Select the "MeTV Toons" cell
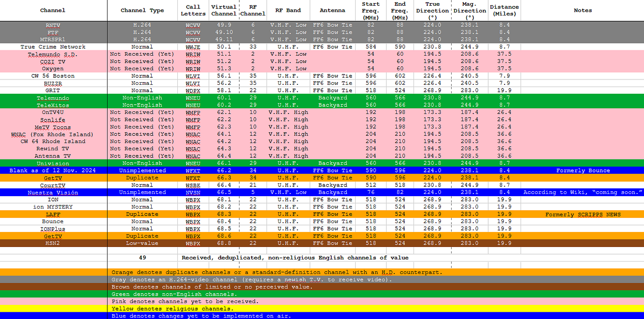 pyautogui.click(x=53, y=127)
